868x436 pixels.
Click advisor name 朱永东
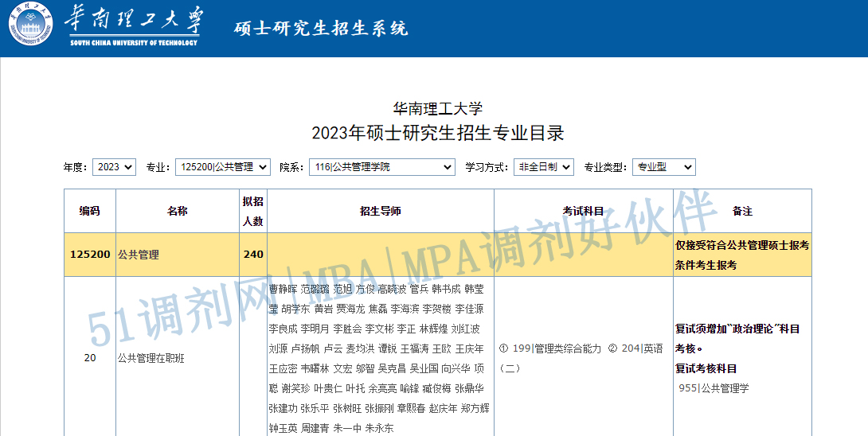pyautogui.click(x=380, y=428)
